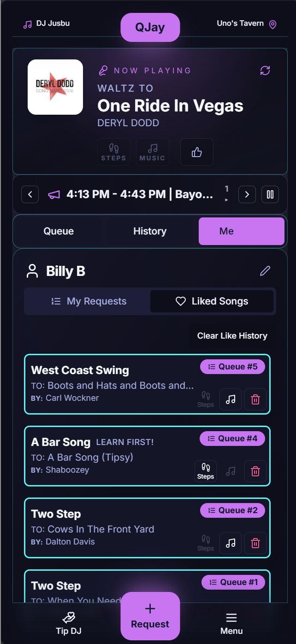The height and width of the screenshot is (644, 296).
Task: Edit the Billy B profile name
Action: pyautogui.click(x=265, y=271)
